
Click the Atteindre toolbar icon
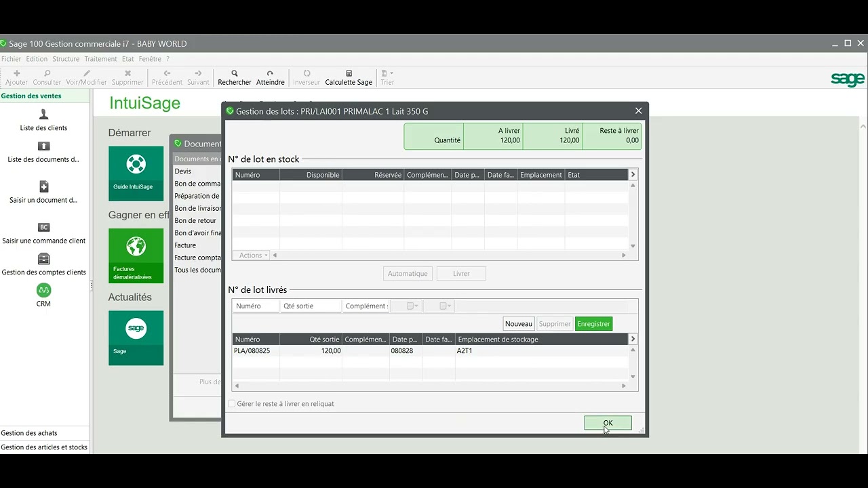click(x=270, y=73)
